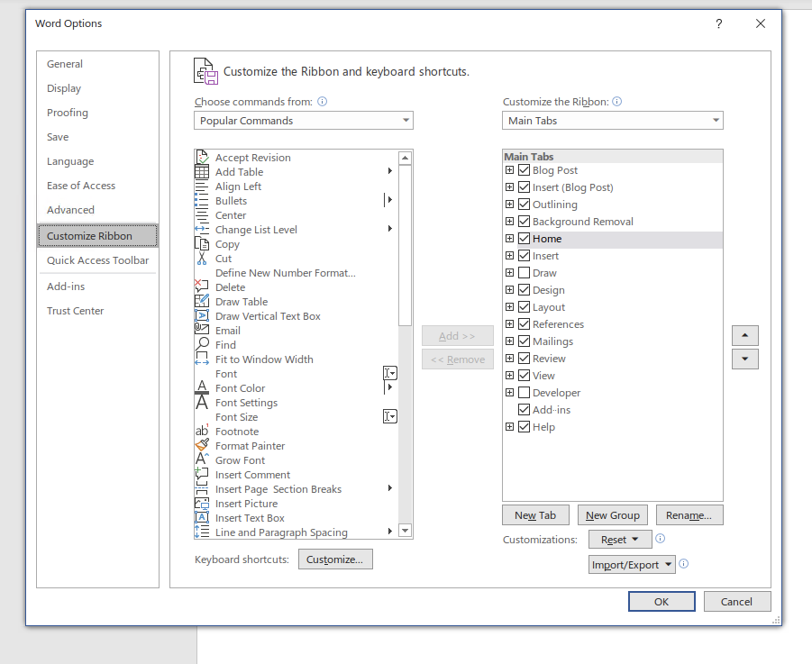The height and width of the screenshot is (664, 812).
Task: Open Help using the question mark
Action: 719,23
